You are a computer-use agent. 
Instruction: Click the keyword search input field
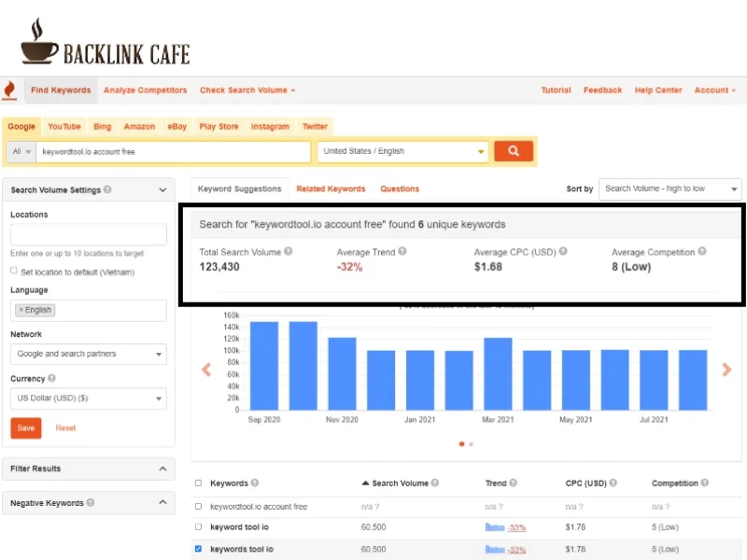click(173, 151)
